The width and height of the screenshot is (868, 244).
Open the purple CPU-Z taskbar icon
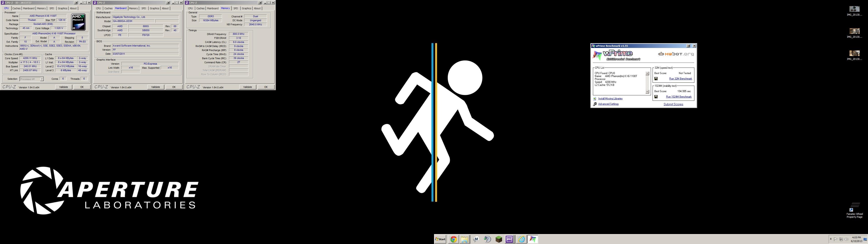[x=509, y=239]
